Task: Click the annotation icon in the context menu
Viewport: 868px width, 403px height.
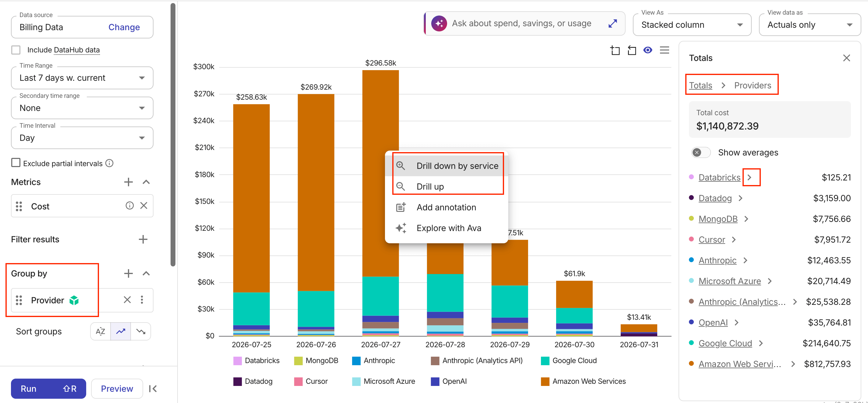Action: point(400,207)
